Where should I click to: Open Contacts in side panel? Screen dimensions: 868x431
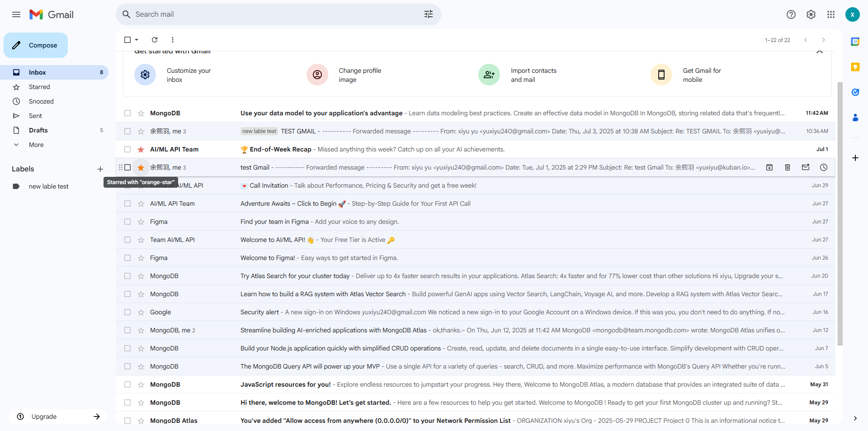tap(855, 118)
